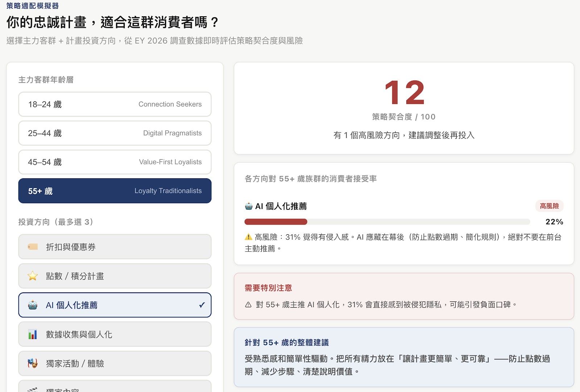
Task: Toggle the 獨家活動 / 體驗 investment option
Action: (115, 363)
